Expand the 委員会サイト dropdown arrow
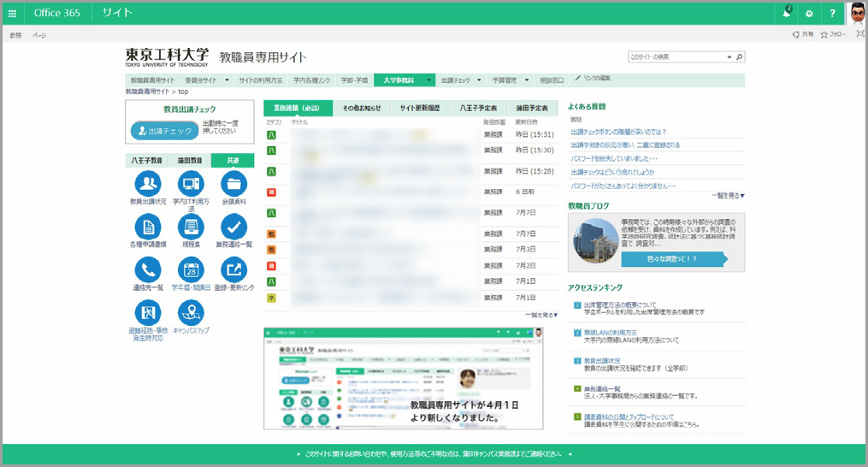 pyautogui.click(x=227, y=80)
